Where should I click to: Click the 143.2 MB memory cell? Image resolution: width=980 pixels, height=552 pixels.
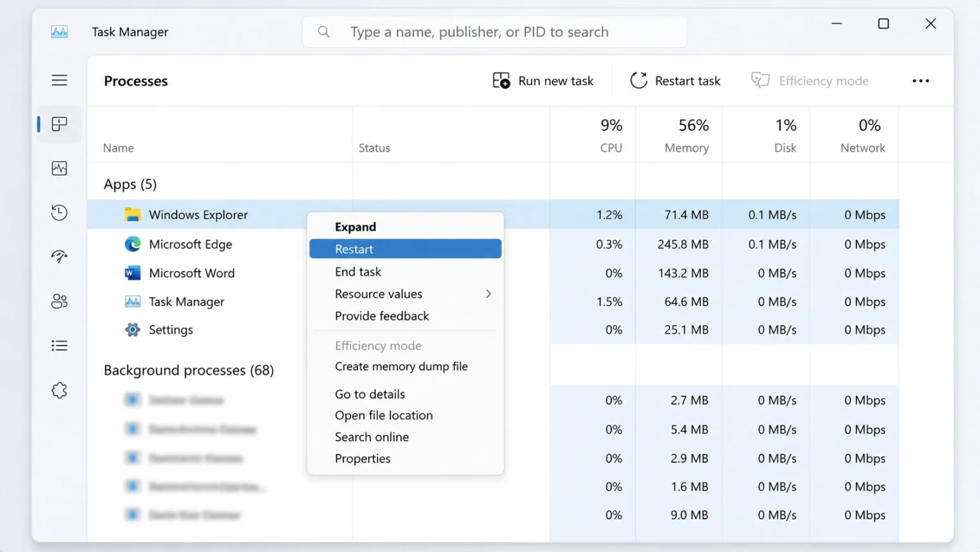tap(683, 273)
